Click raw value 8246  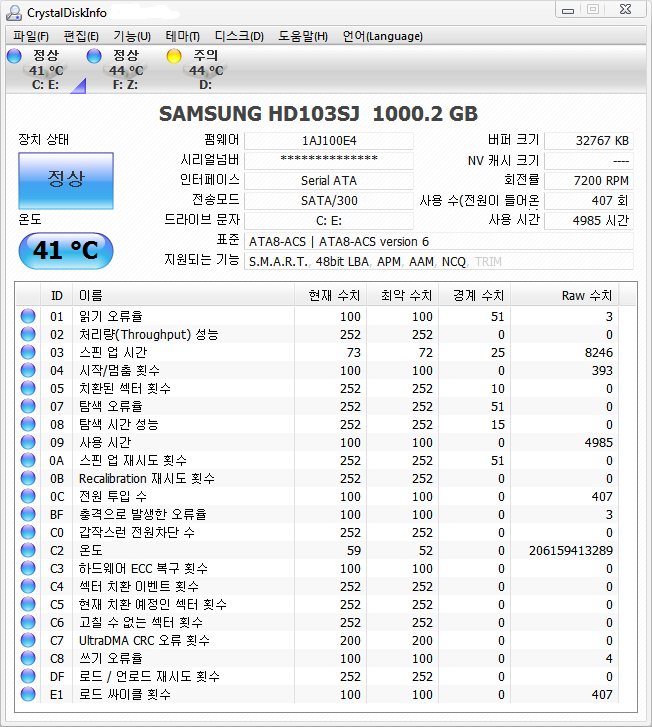click(x=599, y=352)
